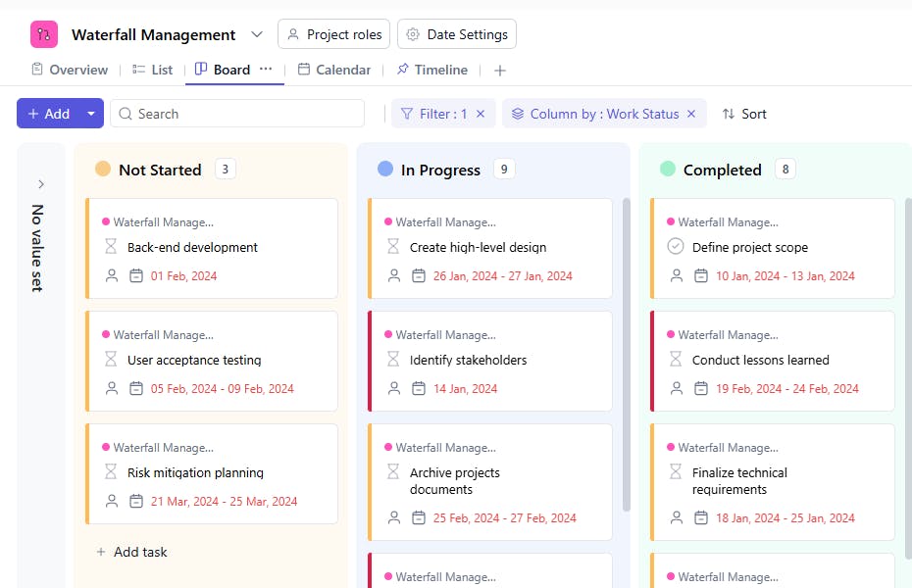
Task: Open Project roles
Action: pyautogui.click(x=334, y=34)
